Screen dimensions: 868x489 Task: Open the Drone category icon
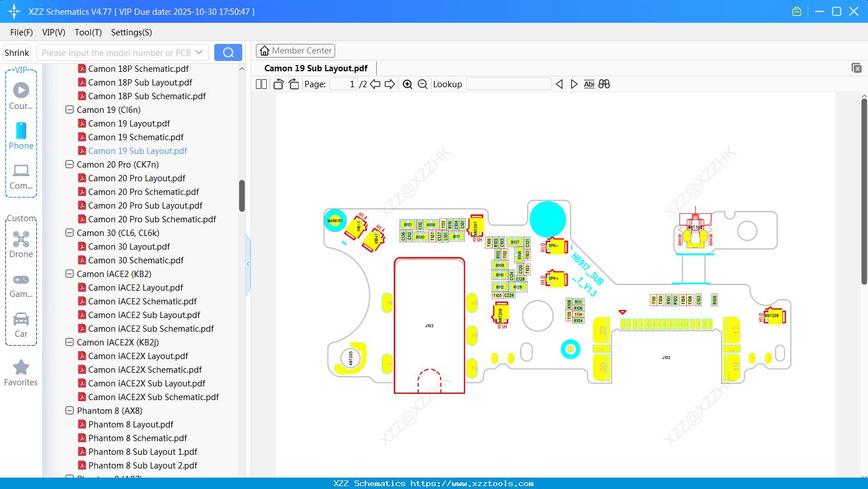(x=21, y=244)
